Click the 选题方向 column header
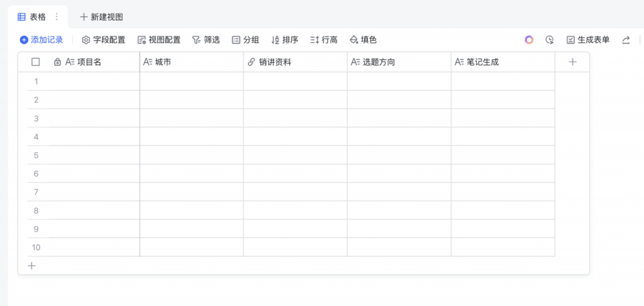The width and height of the screenshot is (644, 306). pos(399,62)
